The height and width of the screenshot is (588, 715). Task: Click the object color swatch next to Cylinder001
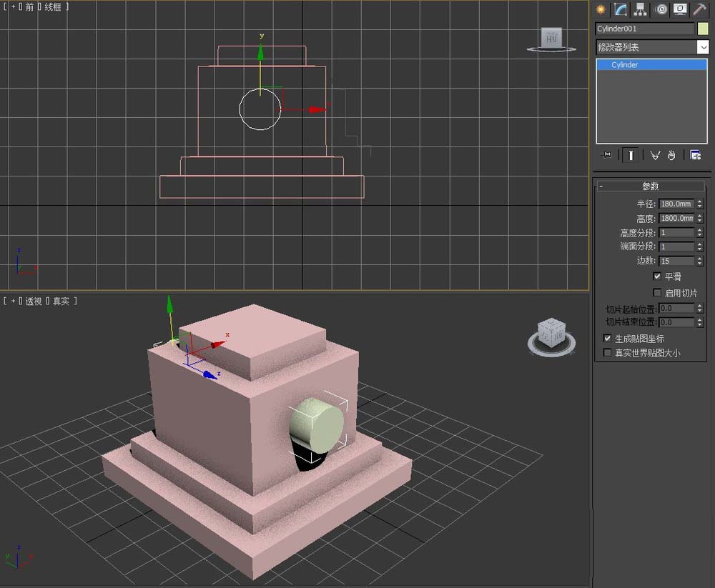coord(703,29)
